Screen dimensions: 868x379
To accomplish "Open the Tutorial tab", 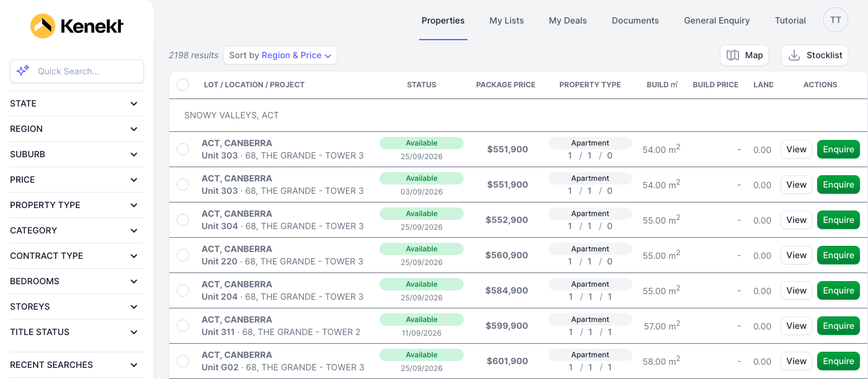I will [790, 20].
